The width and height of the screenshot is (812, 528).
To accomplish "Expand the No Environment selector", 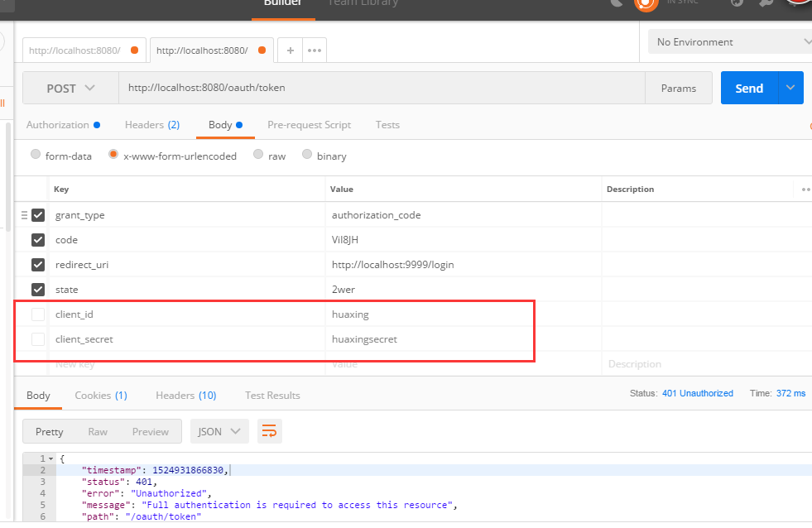I will 728,42.
